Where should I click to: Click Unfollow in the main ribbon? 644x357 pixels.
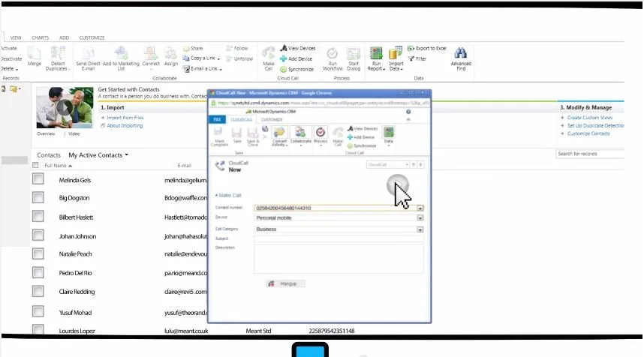click(239, 58)
